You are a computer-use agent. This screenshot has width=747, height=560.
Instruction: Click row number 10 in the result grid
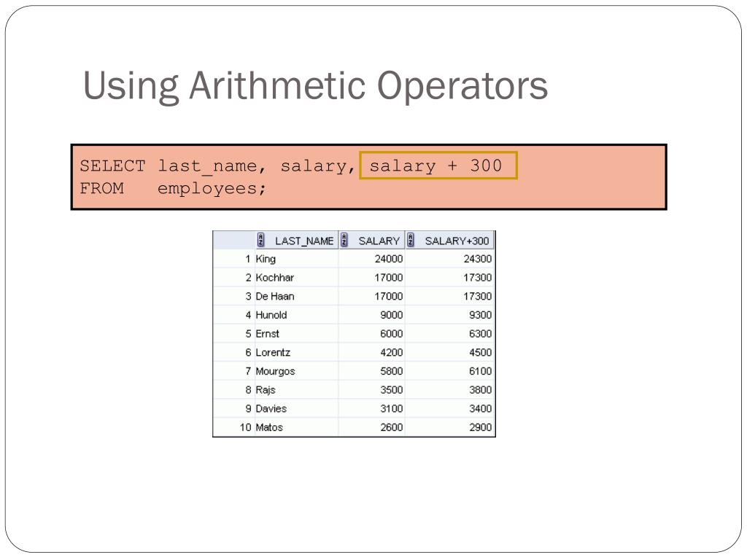(x=245, y=427)
